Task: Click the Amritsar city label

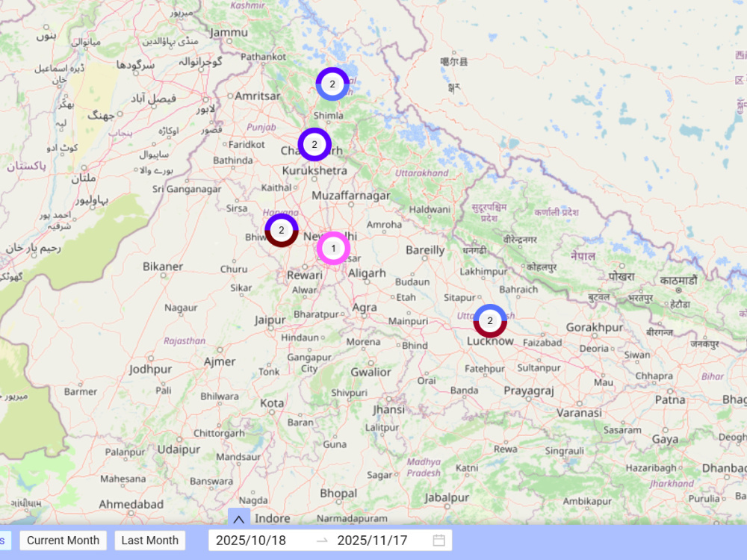Action: point(257,96)
